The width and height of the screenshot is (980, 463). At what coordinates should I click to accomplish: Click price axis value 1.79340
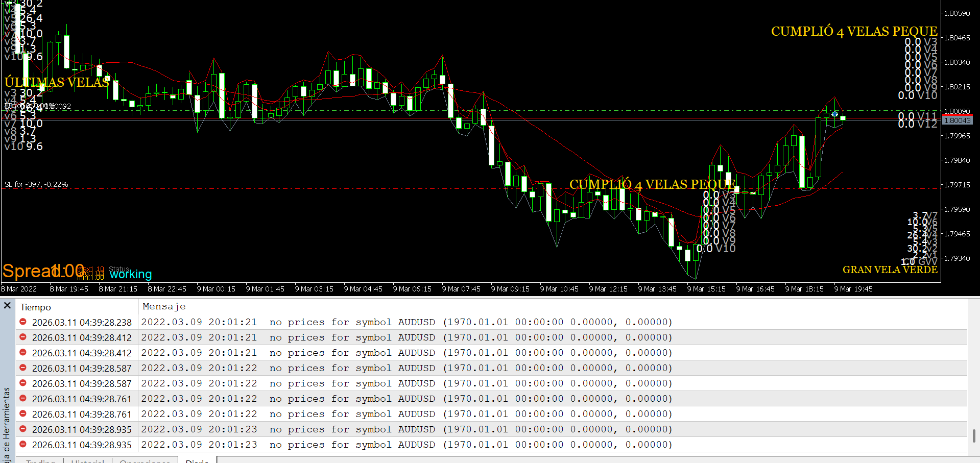tap(957, 258)
